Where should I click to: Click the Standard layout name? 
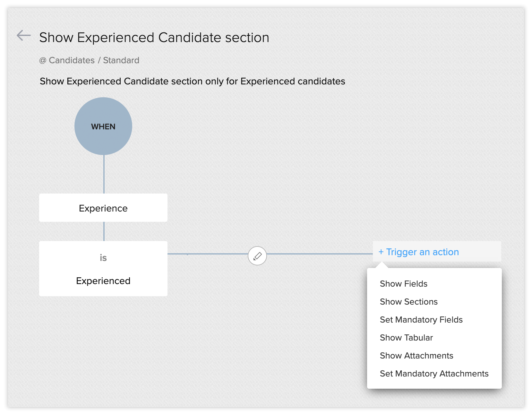(x=121, y=60)
